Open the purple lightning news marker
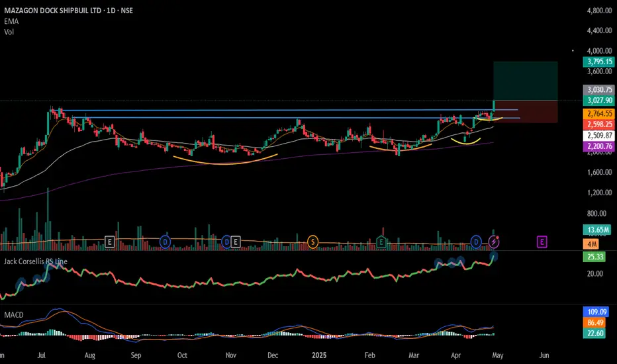 [494, 242]
